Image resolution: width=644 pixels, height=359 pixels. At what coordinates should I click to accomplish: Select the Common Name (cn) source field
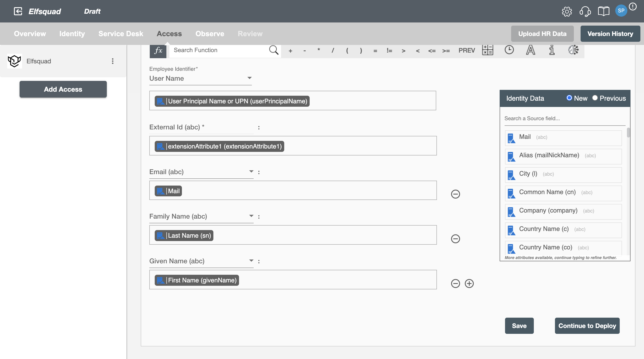[563, 193]
